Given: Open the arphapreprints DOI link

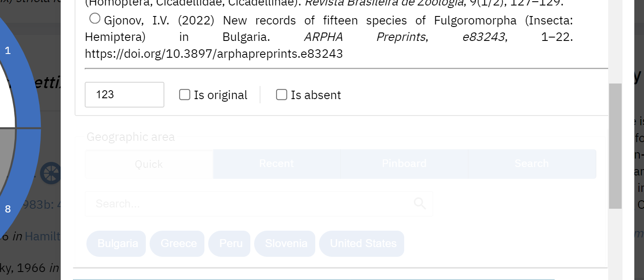Looking at the screenshot, I should pos(214,54).
